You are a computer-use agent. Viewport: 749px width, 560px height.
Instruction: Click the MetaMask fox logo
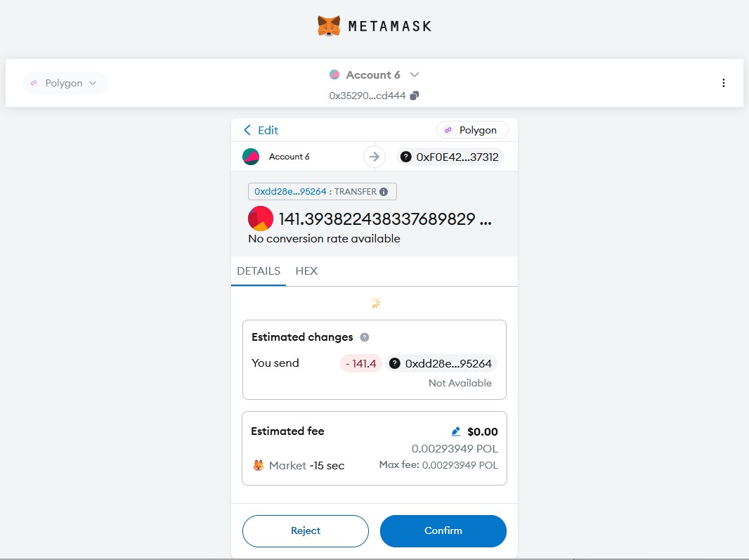tap(329, 27)
